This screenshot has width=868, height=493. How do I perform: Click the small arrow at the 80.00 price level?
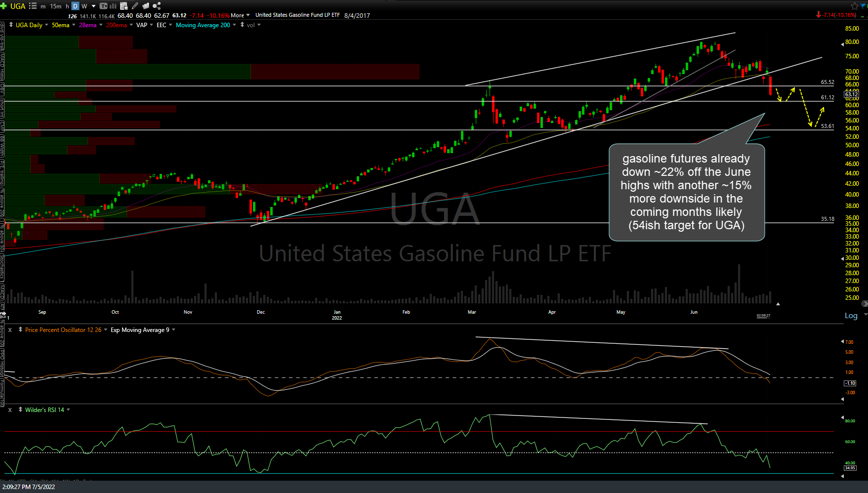[842, 44]
